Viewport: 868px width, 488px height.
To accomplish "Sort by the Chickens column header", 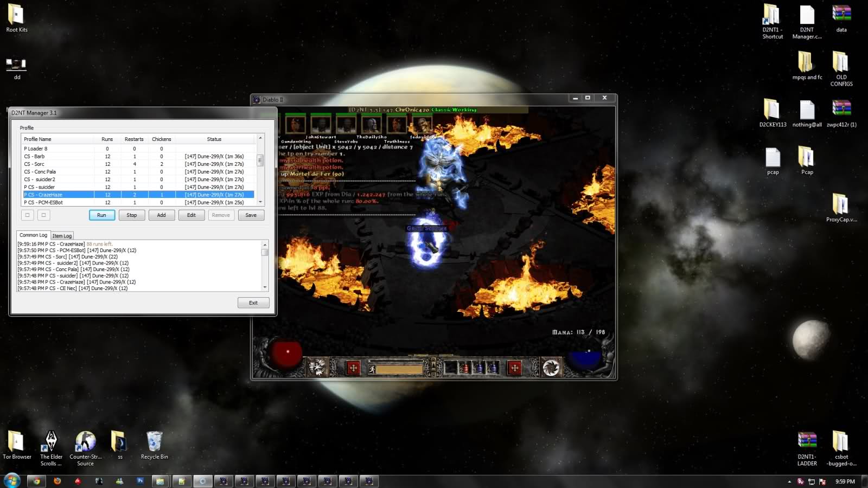I will click(x=162, y=139).
